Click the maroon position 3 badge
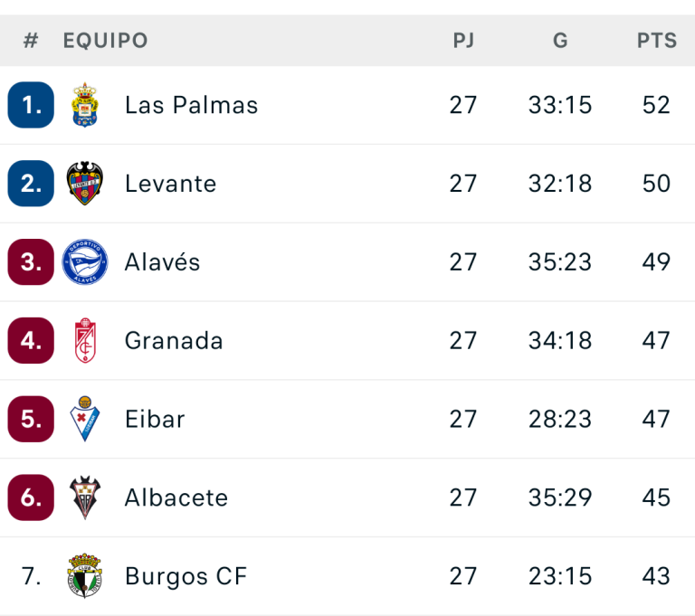Screen dimensions: 695x616 pyautogui.click(x=32, y=262)
